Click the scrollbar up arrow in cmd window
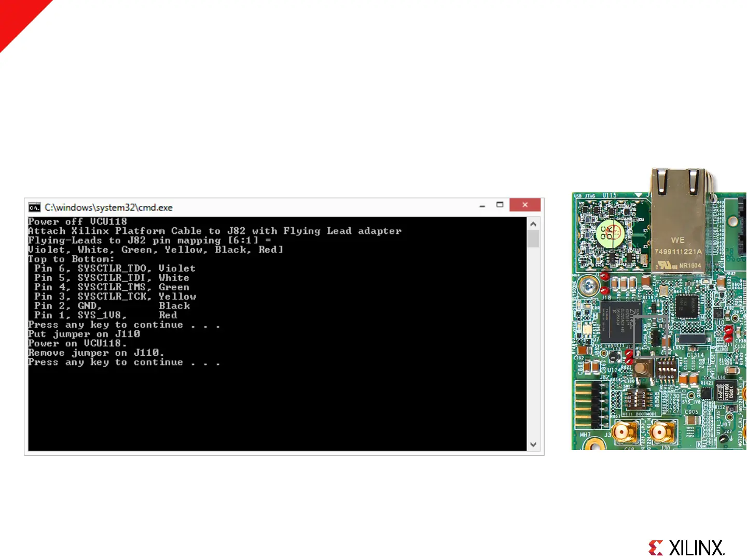747x560 pixels. (x=533, y=224)
